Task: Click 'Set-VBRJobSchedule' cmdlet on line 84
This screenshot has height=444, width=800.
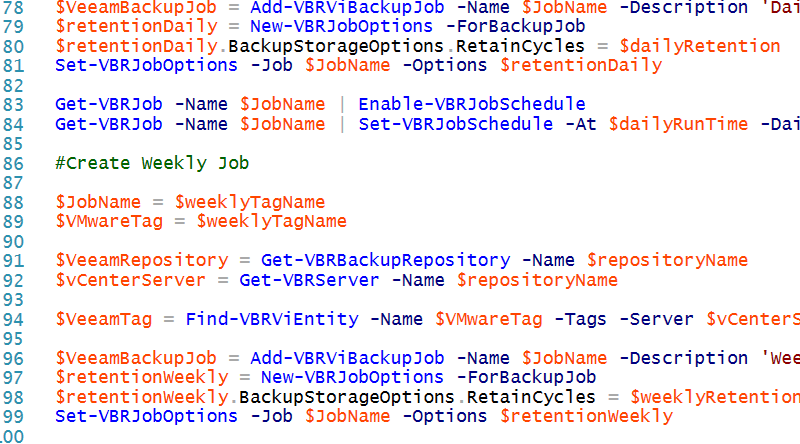Action: click(456, 124)
